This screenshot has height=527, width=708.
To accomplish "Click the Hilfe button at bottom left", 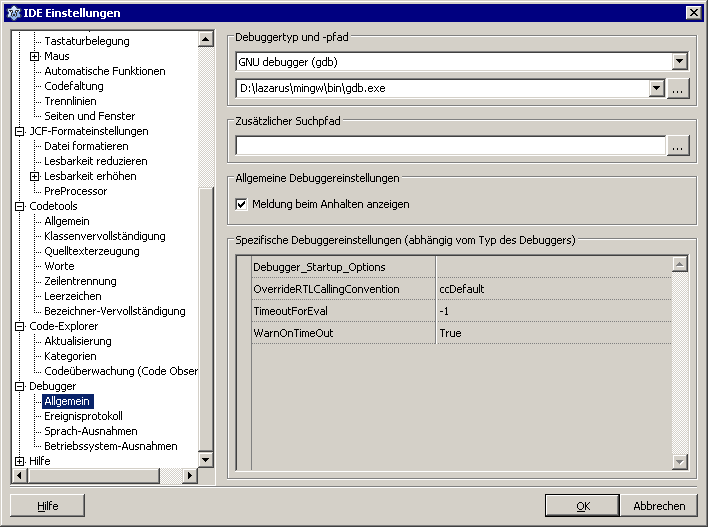I will point(48,506).
